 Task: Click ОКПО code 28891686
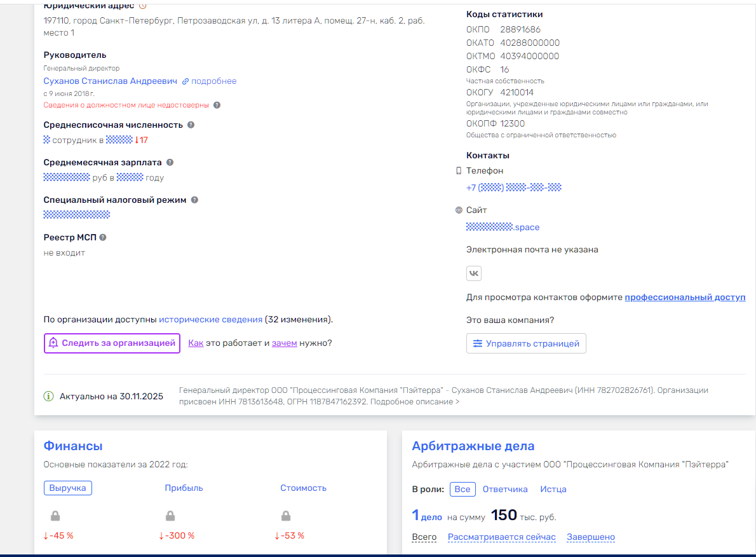(520, 29)
